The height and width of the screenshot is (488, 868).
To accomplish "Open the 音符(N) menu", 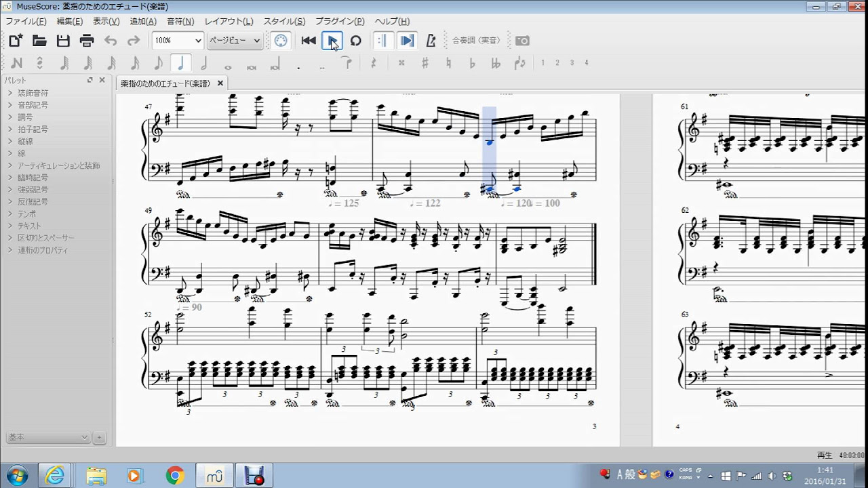I will point(180,22).
